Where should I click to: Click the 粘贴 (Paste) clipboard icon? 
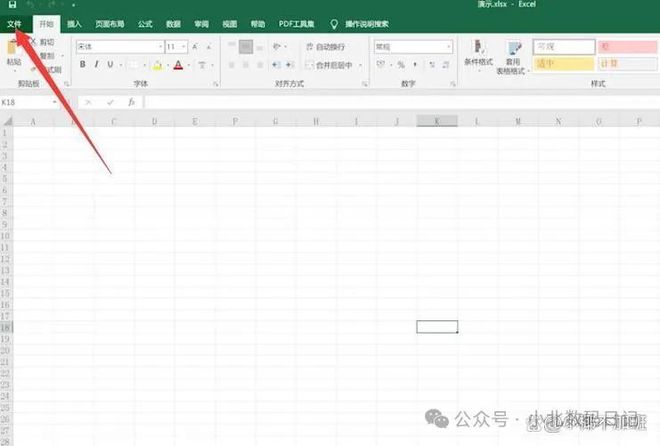click(x=13, y=48)
